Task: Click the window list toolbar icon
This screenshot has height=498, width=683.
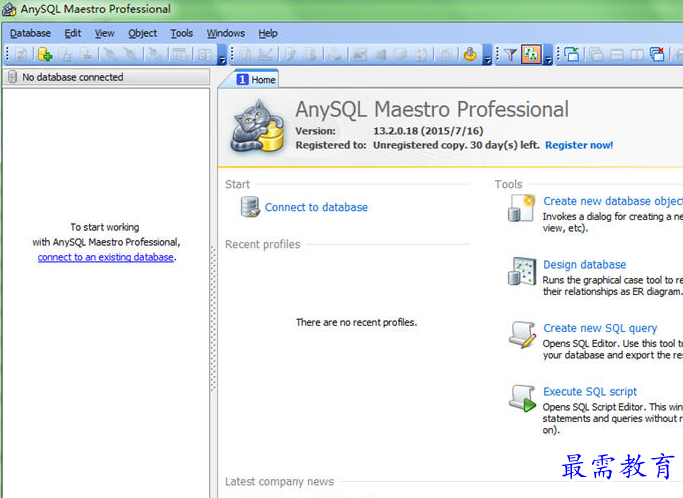Action: click(572, 55)
